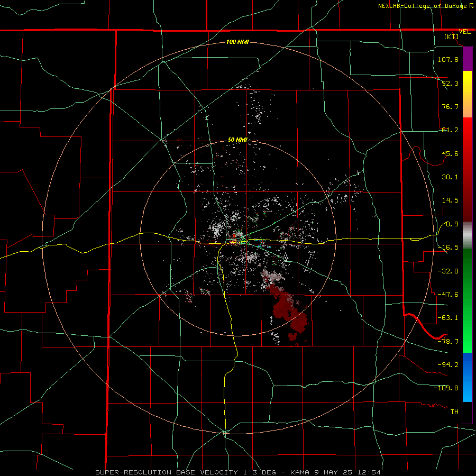Click the -63.1 velocity scale value

(x=448, y=318)
